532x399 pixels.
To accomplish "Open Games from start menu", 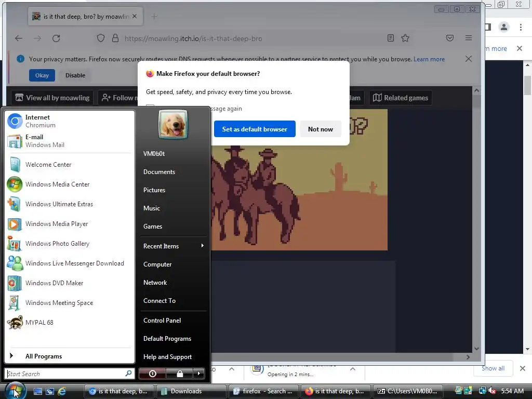I will point(153,227).
